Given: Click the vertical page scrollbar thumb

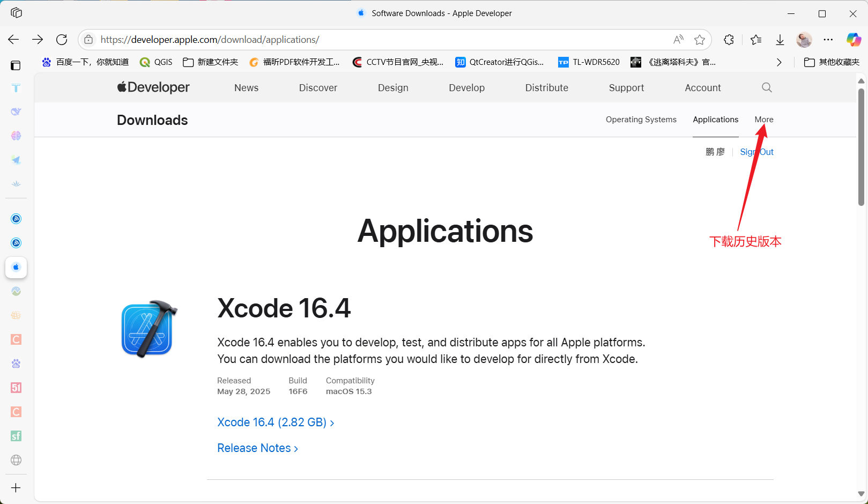Looking at the screenshot, I should click(x=861, y=146).
